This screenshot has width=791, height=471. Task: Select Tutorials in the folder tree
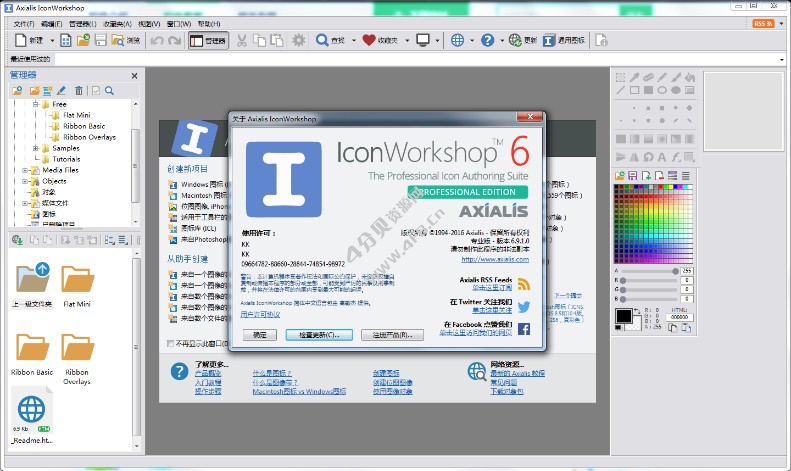click(x=66, y=159)
